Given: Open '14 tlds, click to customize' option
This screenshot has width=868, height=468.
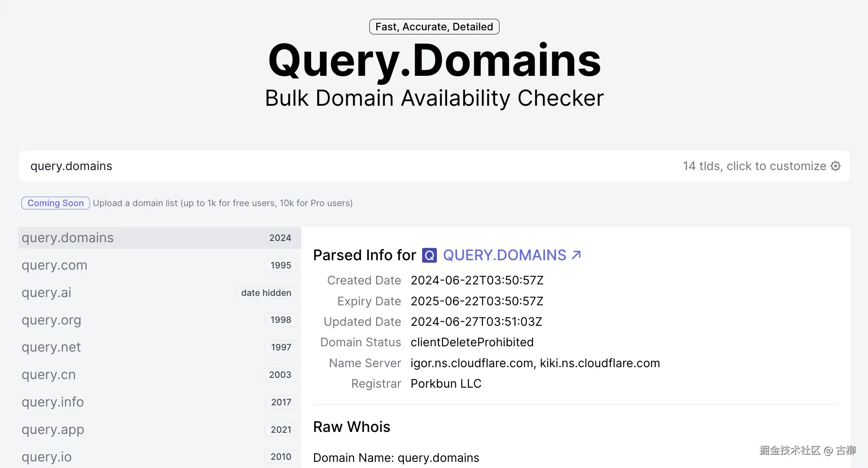Looking at the screenshot, I should pos(754,166).
